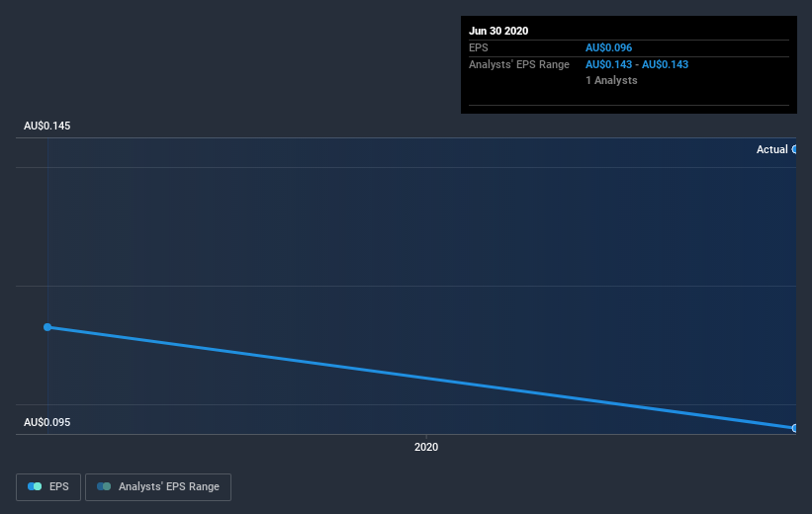
Task: Click the AU$0.096 EPS value in tooltip
Action: pyautogui.click(x=608, y=47)
